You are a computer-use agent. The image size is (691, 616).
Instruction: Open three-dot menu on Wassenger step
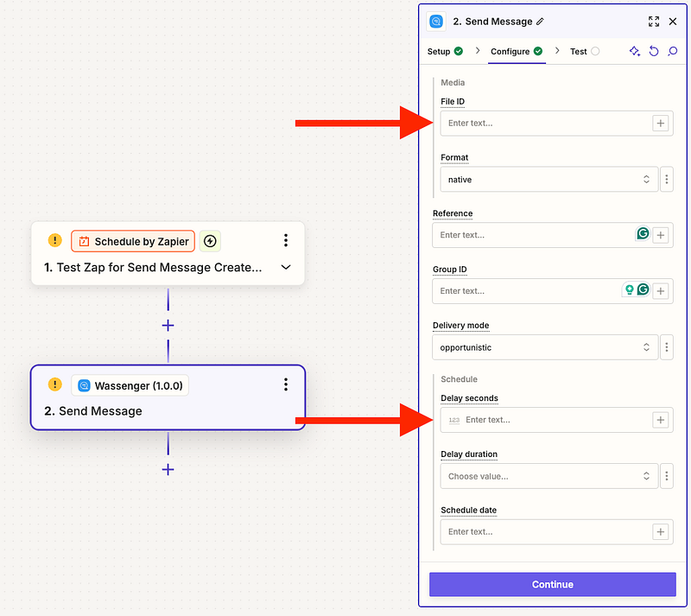(286, 385)
